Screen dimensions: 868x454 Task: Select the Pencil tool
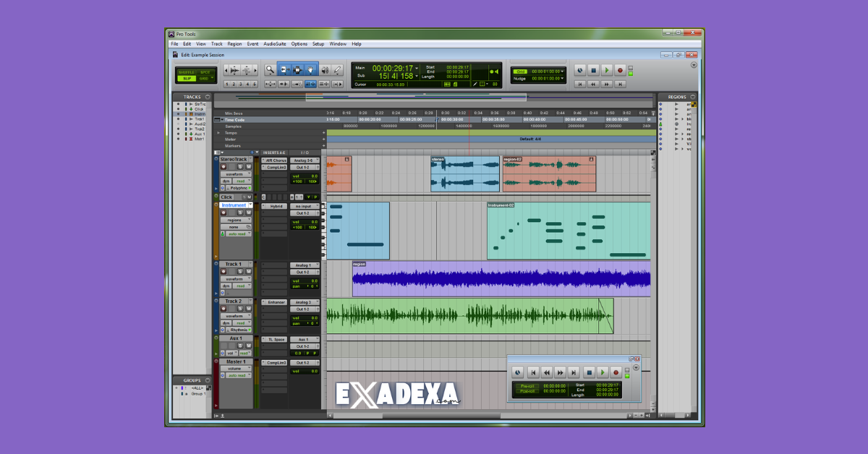coord(338,69)
